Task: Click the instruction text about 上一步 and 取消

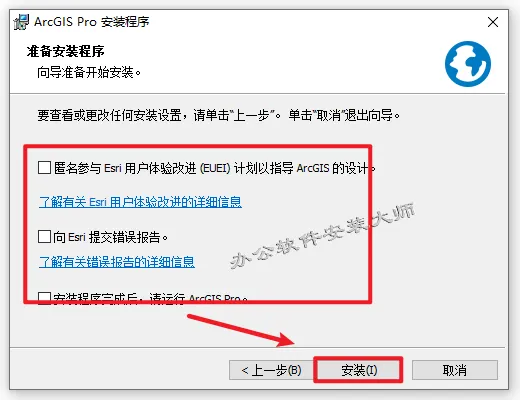Action: pos(219,115)
